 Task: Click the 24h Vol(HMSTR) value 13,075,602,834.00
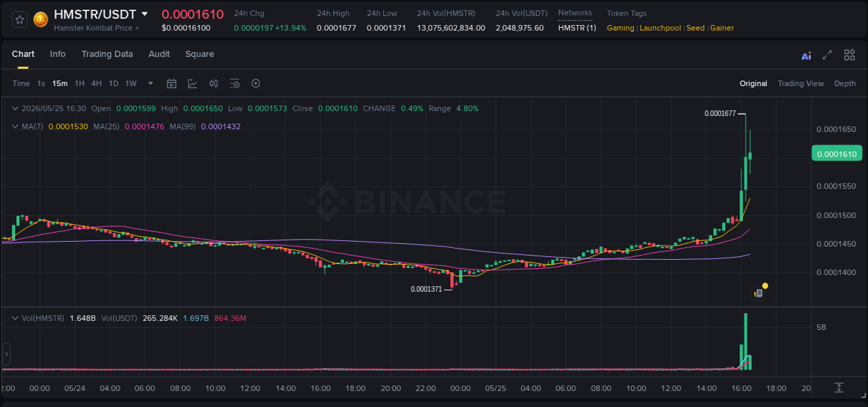(451, 28)
